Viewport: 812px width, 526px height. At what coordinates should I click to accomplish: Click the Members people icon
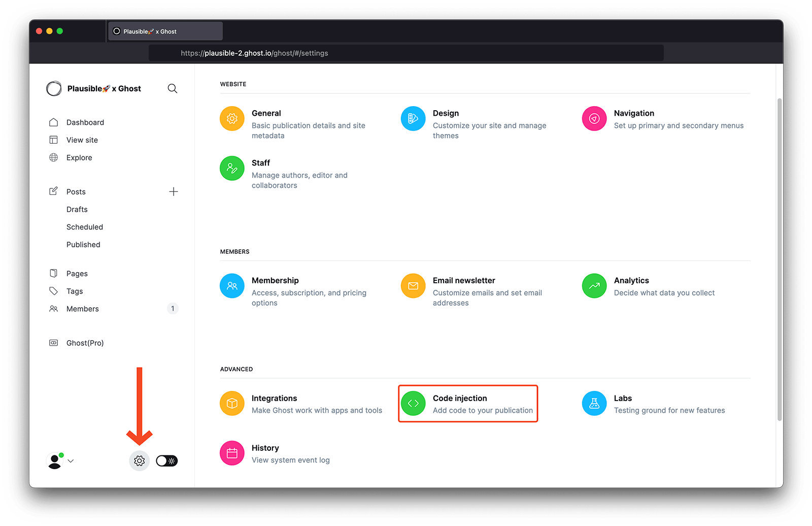point(53,309)
